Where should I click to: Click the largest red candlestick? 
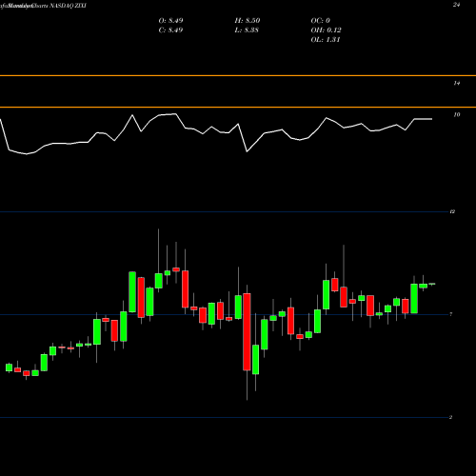pos(247,331)
